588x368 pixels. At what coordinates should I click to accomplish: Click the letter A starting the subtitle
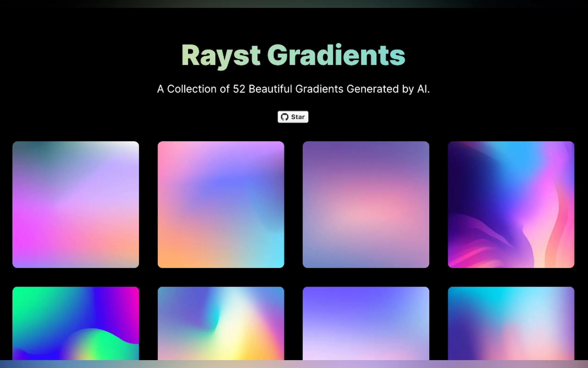pos(160,89)
